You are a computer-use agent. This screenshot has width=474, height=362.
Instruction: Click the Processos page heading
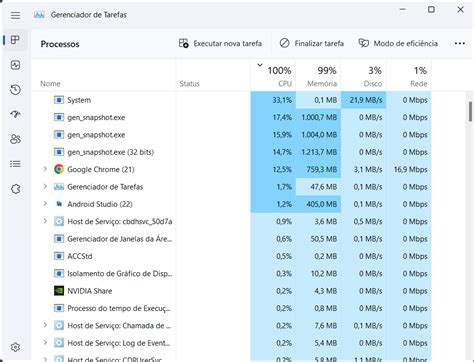coord(60,44)
